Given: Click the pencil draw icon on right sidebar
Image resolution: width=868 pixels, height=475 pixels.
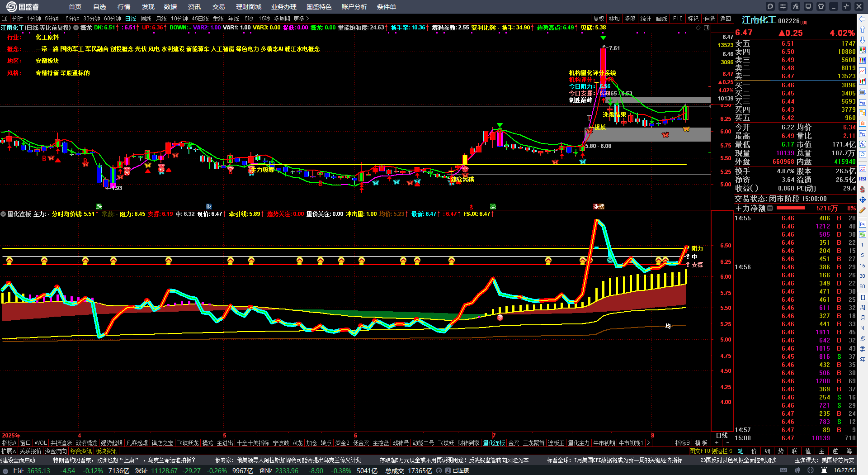Looking at the screenshot, I should coord(863,210).
